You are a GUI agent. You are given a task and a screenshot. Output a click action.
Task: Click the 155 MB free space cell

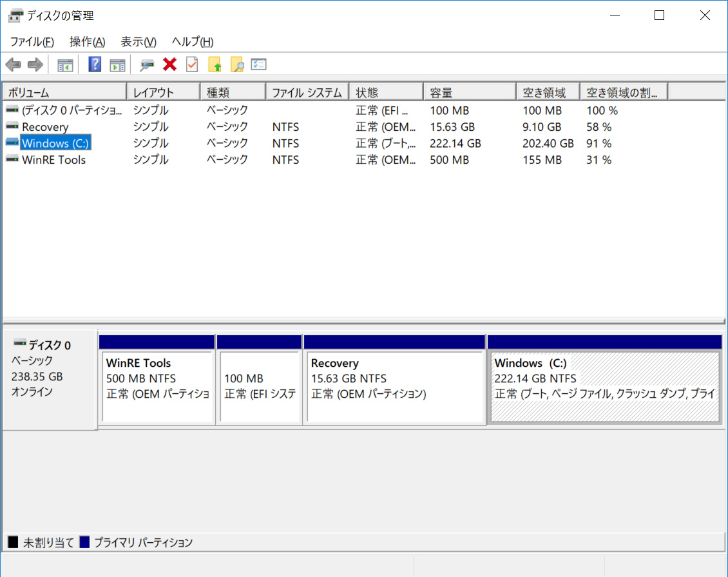(x=542, y=160)
